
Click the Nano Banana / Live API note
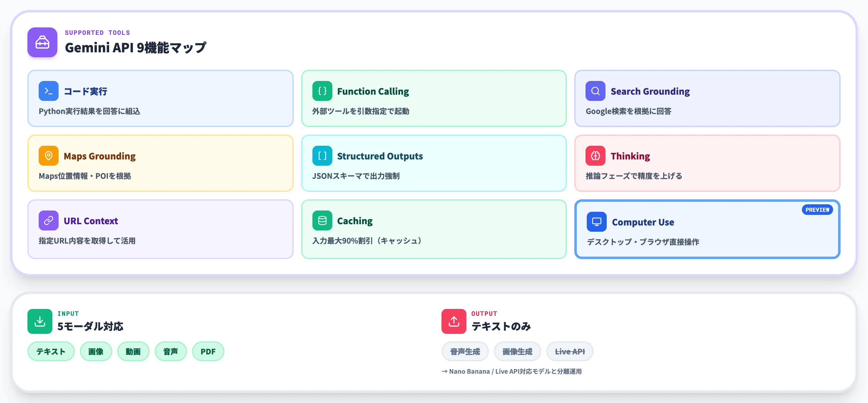[x=512, y=371]
